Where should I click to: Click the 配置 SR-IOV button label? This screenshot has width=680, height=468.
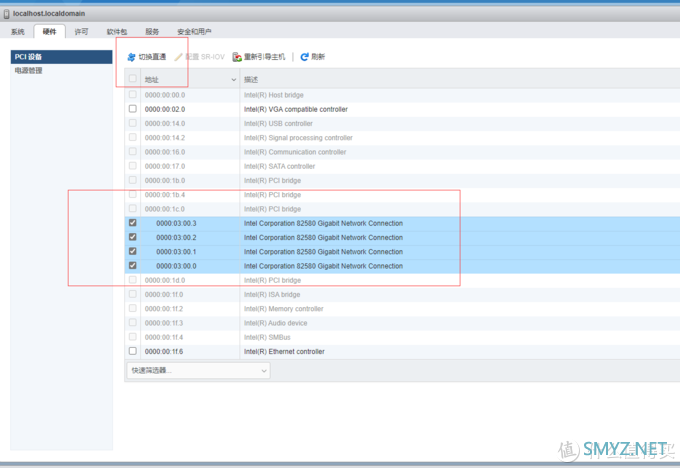(x=205, y=57)
